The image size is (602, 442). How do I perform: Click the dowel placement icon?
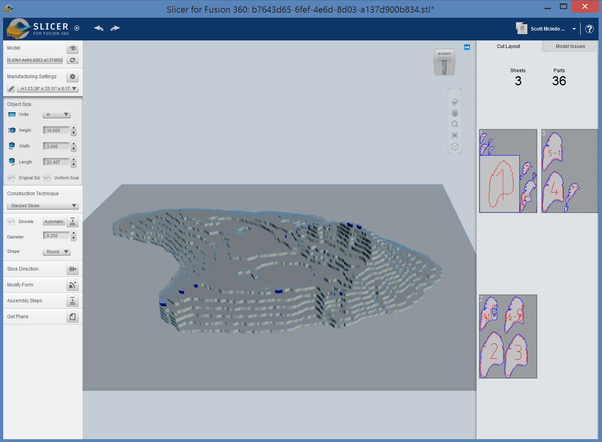tap(72, 221)
